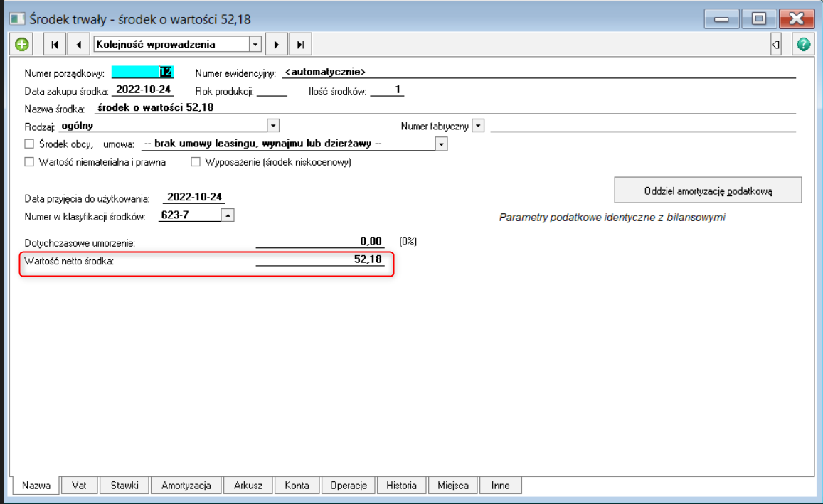Viewport: 823px width, 504px height.
Task: Open the Numer fabryczny dropdown arrow
Action: click(477, 126)
